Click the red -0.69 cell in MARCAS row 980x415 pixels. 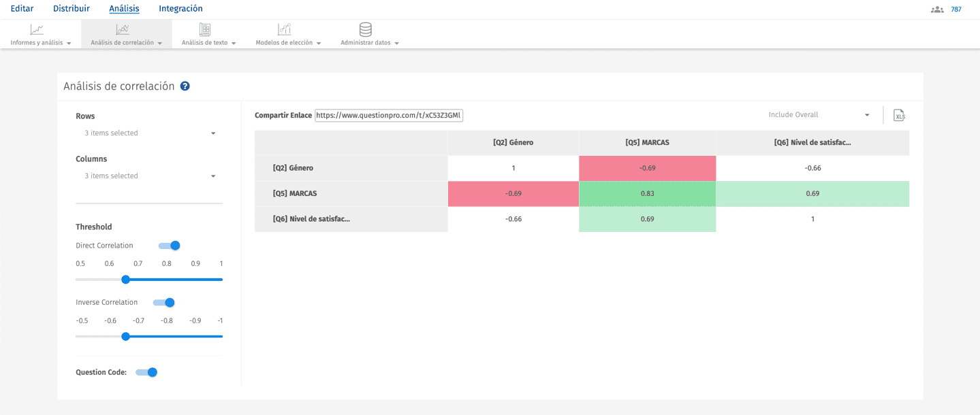[x=513, y=194]
